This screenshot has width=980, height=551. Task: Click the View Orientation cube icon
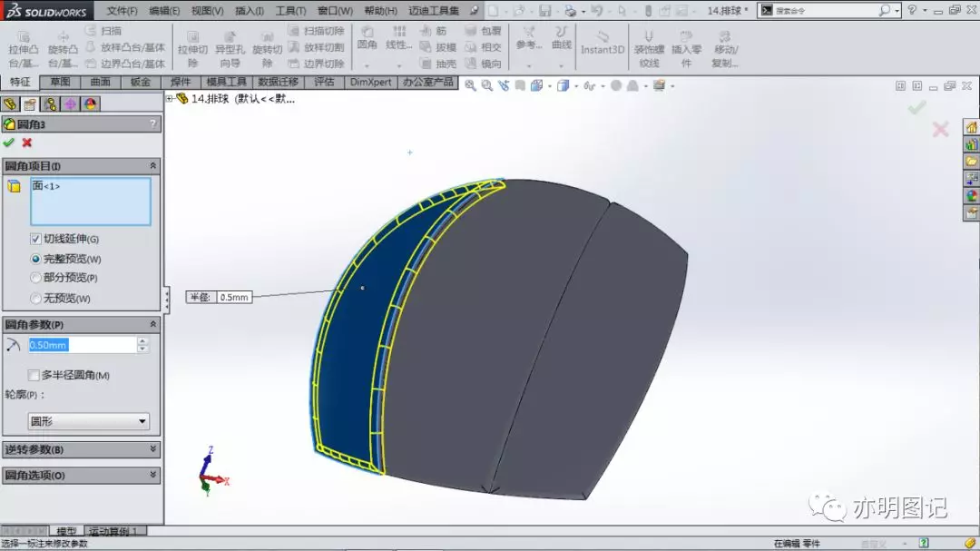[x=537, y=85]
